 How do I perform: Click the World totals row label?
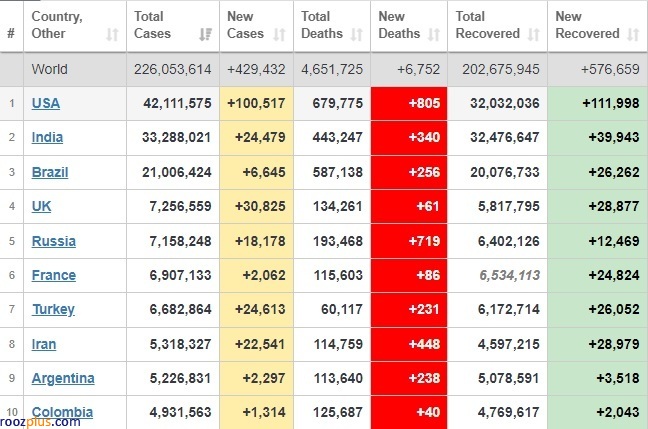50,69
